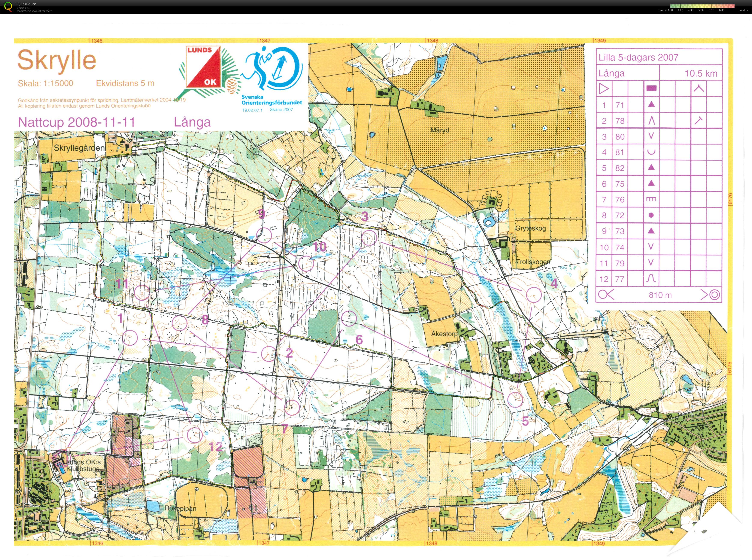This screenshot has width=752, height=560.
Task: Click the Åkestorp place name
Action: pyautogui.click(x=444, y=334)
